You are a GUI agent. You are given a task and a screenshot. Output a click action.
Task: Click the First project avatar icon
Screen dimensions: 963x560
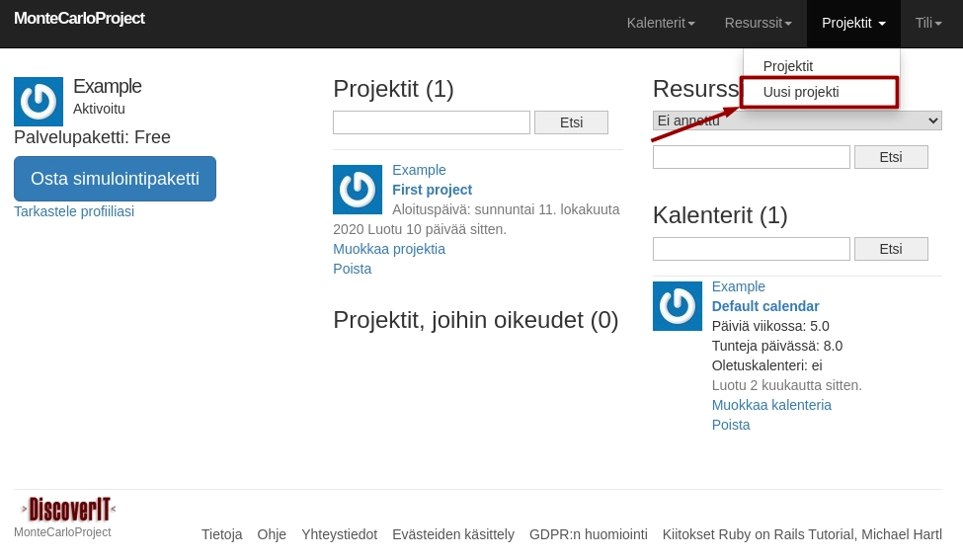358,190
